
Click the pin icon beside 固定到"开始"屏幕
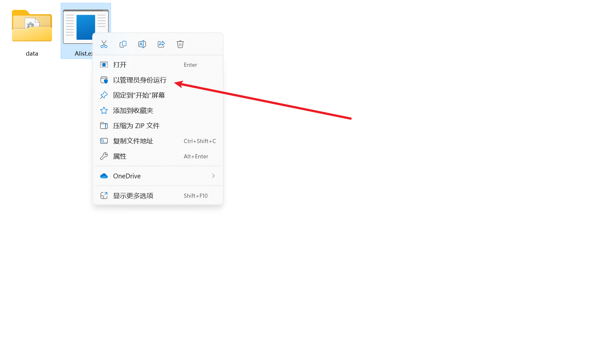(104, 95)
